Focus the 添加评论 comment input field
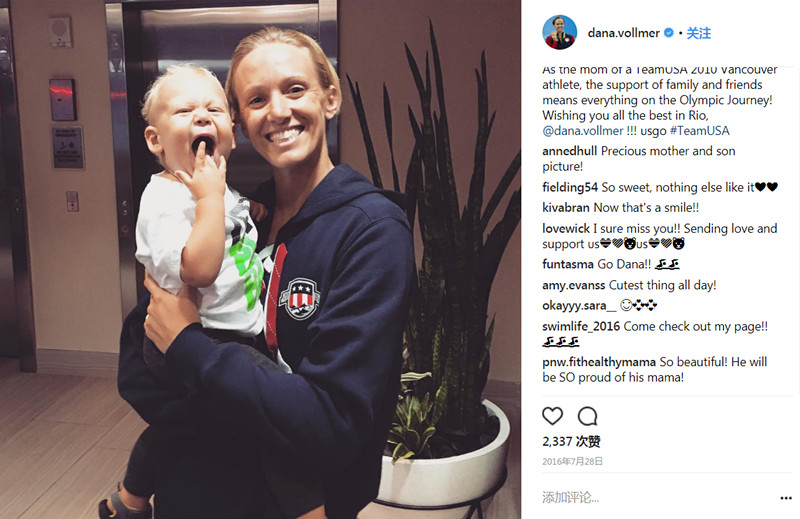800x519 pixels. [656, 498]
